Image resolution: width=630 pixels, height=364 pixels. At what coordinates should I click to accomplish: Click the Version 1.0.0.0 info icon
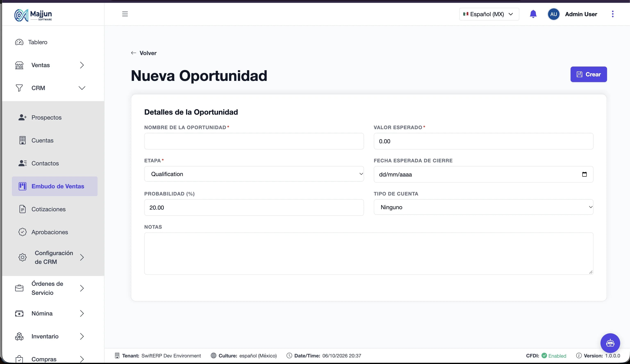(x=579, y=356)
